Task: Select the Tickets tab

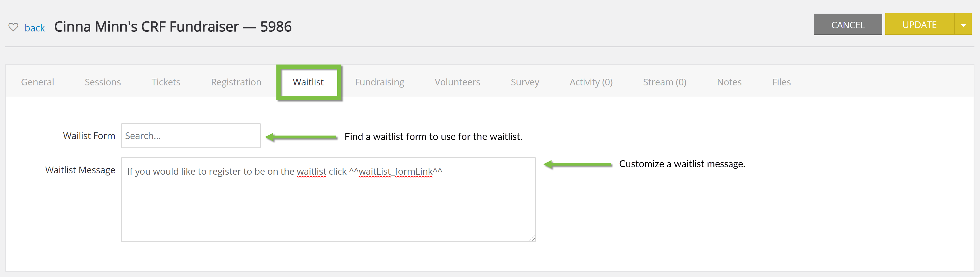Action: (x=166, y=82)
